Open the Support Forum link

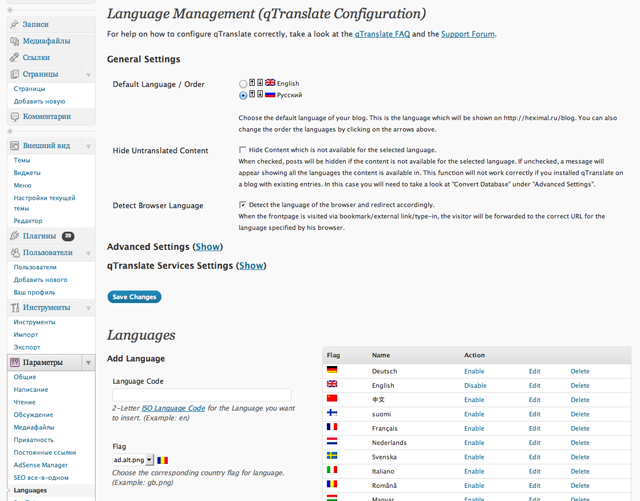[x=468, y=34]
